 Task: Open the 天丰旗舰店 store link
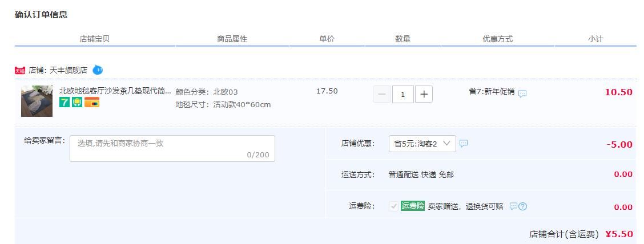tap(69, 70)
